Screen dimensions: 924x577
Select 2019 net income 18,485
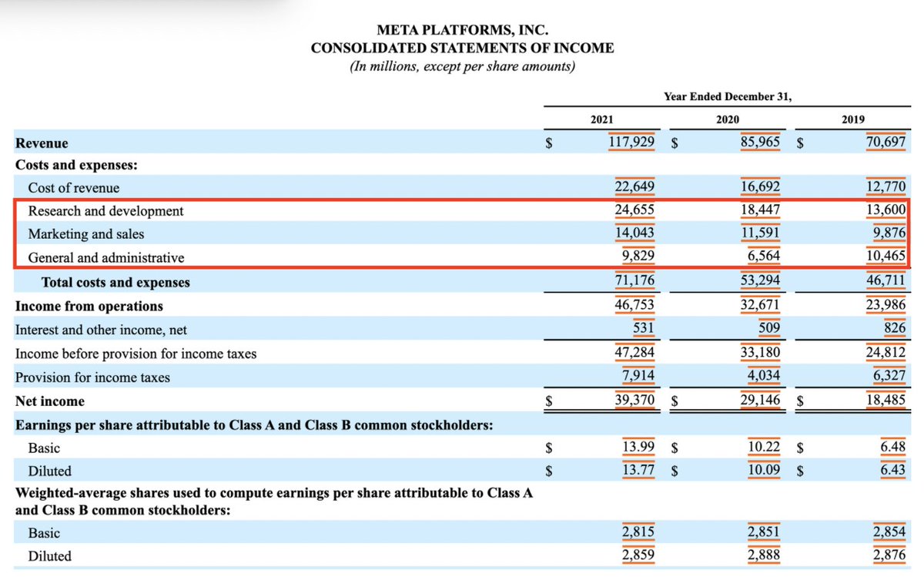(885, 401)
